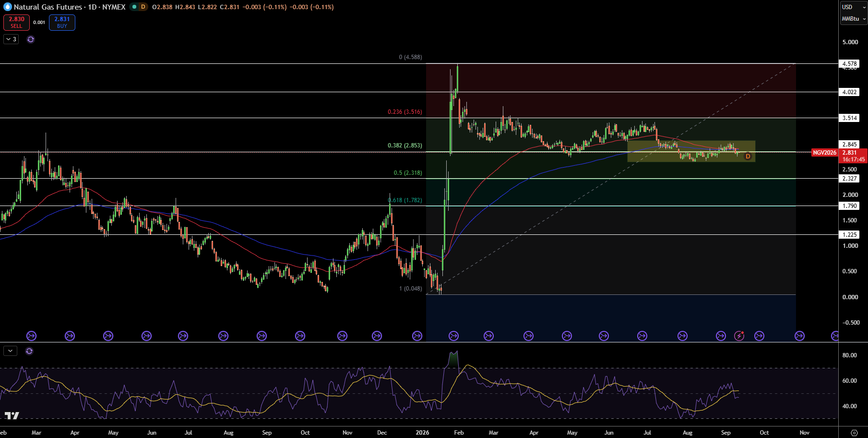Click the 3.514 price axis label
The width and height of the screenshot is (868, 438).
pyautogui.click(x=849, y=118)
